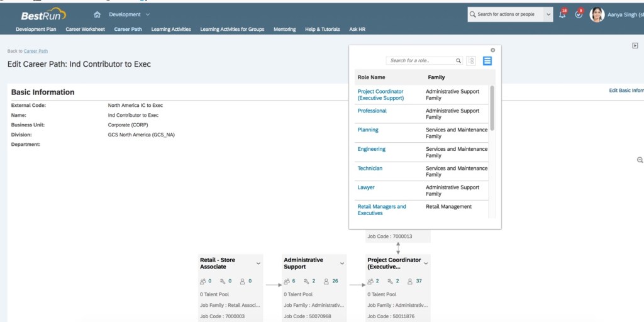This screenshot has width=644, height=322.
Task: Follow the Back to Career Path link
Action: click(x=35, y=51)
